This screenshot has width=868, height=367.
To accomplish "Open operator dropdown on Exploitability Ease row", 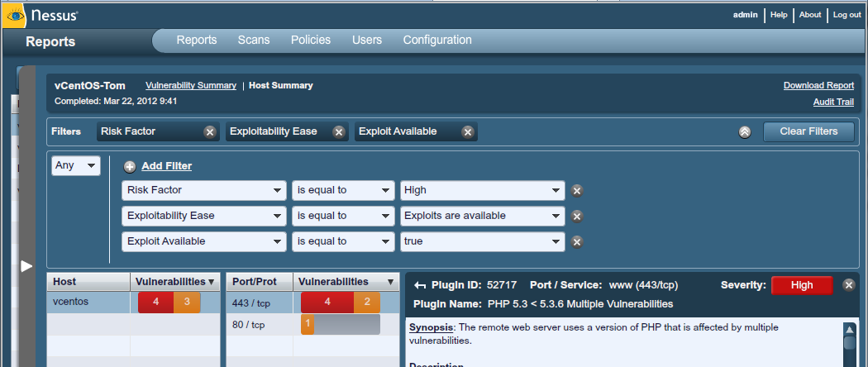I will pos(343,216).
